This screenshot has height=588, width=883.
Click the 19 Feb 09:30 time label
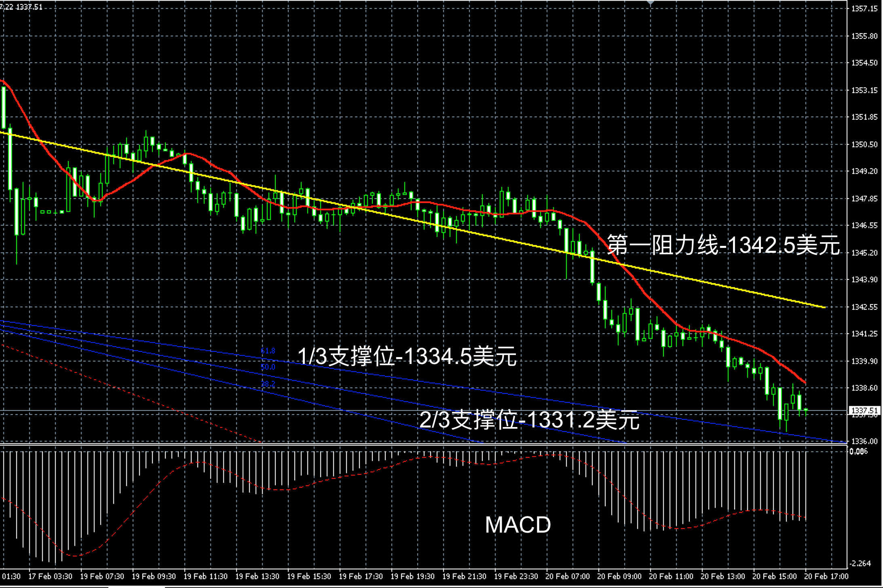(154, 576)
